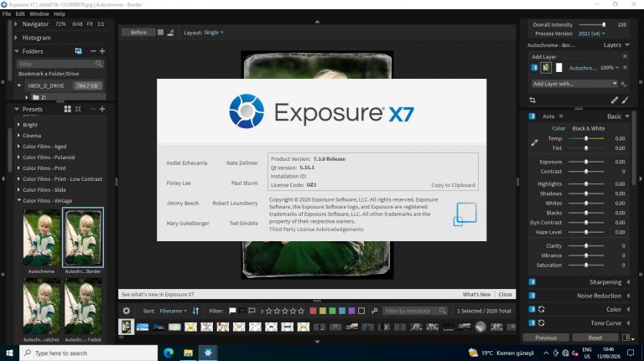This screenshot has height=361, width=644.
Task: Open the Layout Single dropdown
Action: tap(214, 33)
